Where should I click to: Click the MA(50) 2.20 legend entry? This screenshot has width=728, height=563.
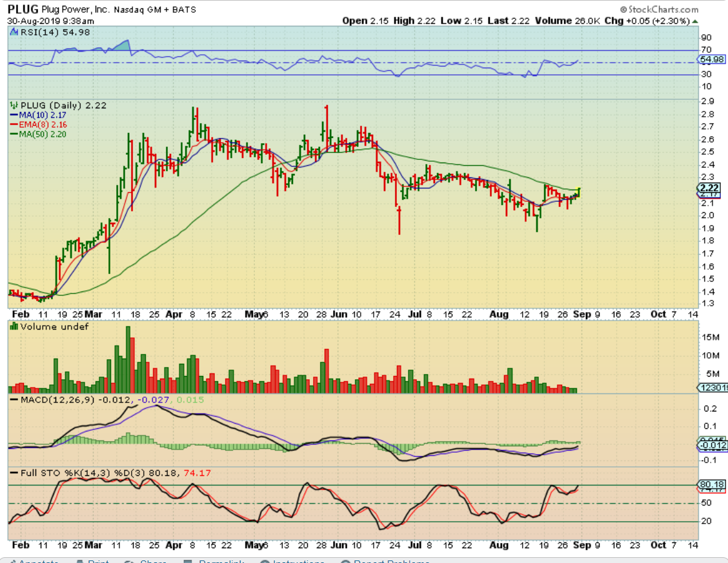pyautogui.click(x=39, y=135)
